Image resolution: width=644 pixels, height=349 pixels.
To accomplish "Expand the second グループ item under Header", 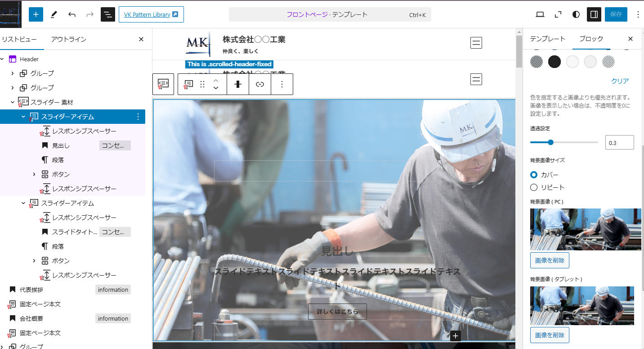I will (13, 88).
